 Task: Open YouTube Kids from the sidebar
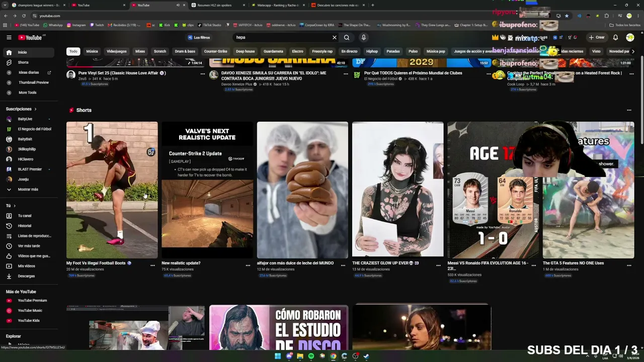29,320
